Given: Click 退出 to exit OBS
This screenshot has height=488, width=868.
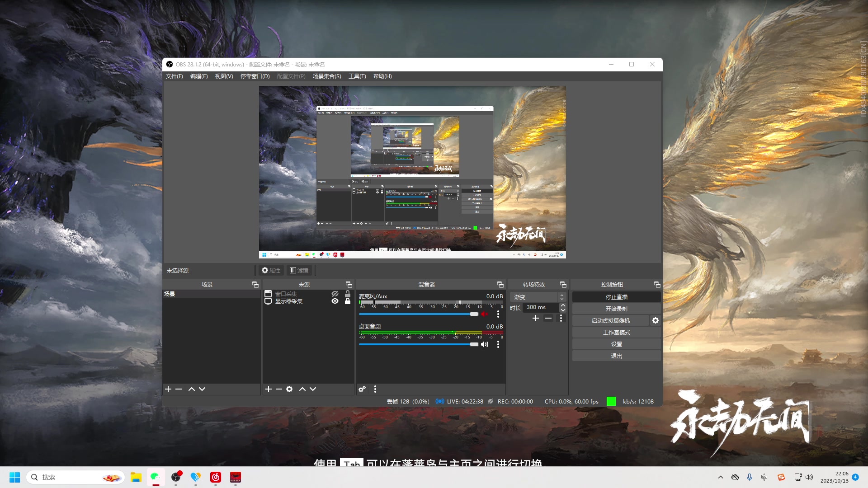Looking at the screenshot, I should (x=616, y=356).
